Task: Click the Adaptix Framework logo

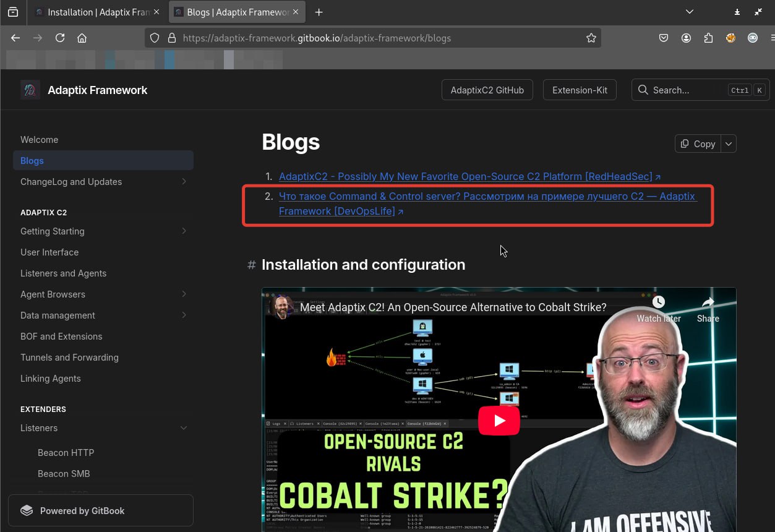Action: click(30, 90)
